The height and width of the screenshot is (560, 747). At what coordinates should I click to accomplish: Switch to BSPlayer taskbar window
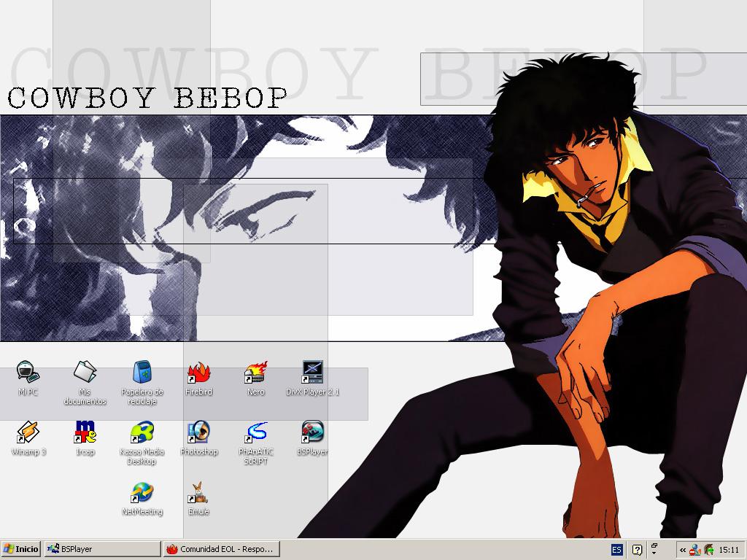pyautogui.click(x=103, y=549)
